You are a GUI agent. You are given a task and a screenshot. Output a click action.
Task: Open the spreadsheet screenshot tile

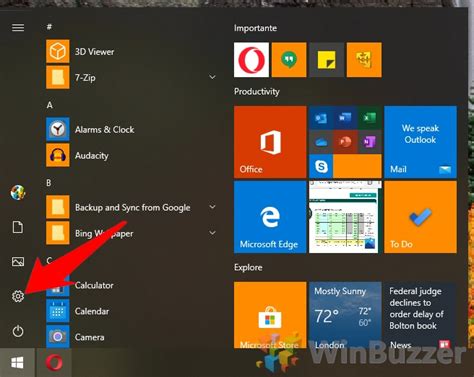(345, 217)
